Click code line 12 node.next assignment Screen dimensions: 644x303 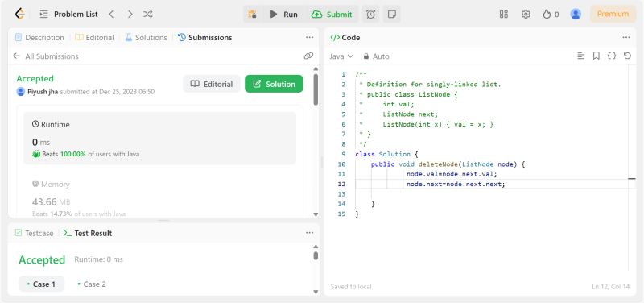coord(456,184)
